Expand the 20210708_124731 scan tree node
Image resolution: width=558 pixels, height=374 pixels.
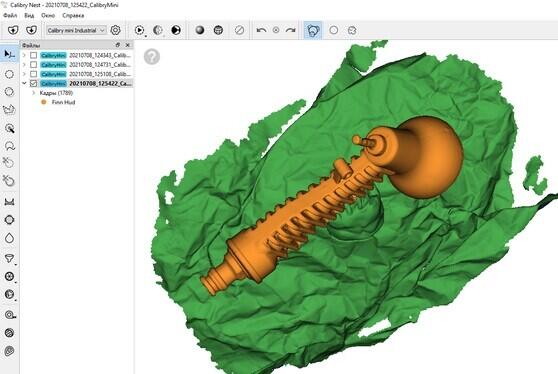pos(24,64)
